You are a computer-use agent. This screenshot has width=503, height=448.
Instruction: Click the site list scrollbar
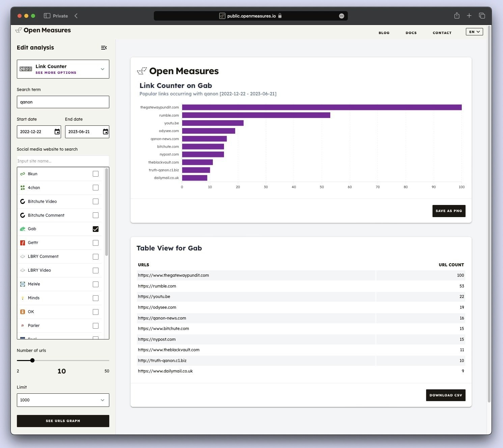pyautogui.click(x=107, y=212)
